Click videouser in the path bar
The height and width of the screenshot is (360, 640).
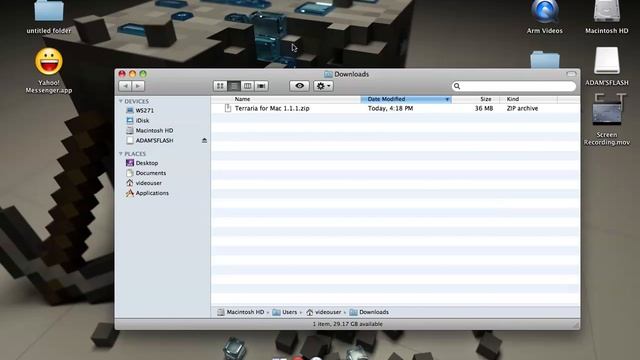(324, 312)
